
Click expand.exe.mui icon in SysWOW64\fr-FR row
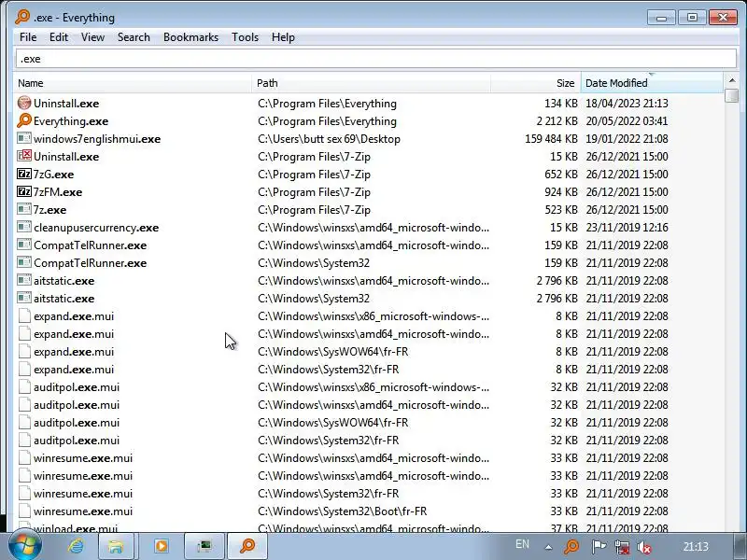[x=24, y=352]
